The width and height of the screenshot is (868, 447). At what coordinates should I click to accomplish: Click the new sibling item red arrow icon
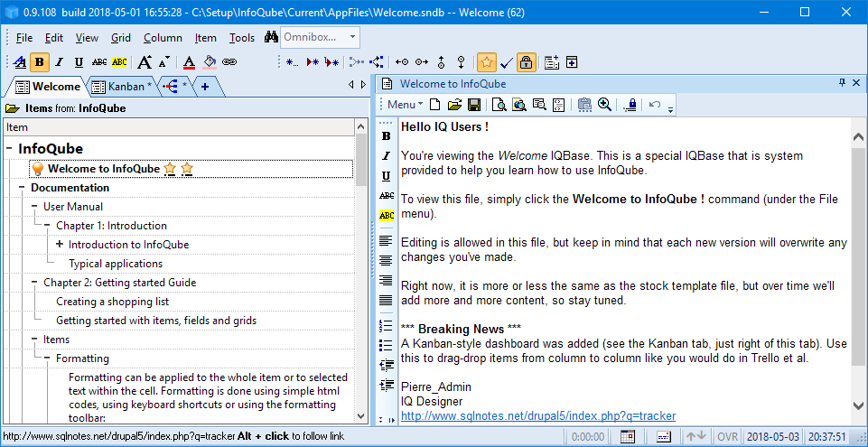(313, 62)
